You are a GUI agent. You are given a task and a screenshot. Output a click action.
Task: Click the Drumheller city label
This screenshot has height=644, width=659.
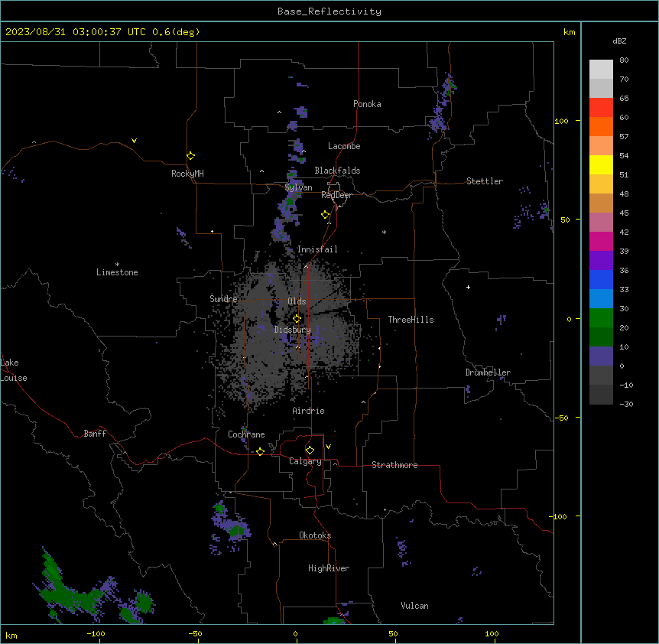(488, 372)
